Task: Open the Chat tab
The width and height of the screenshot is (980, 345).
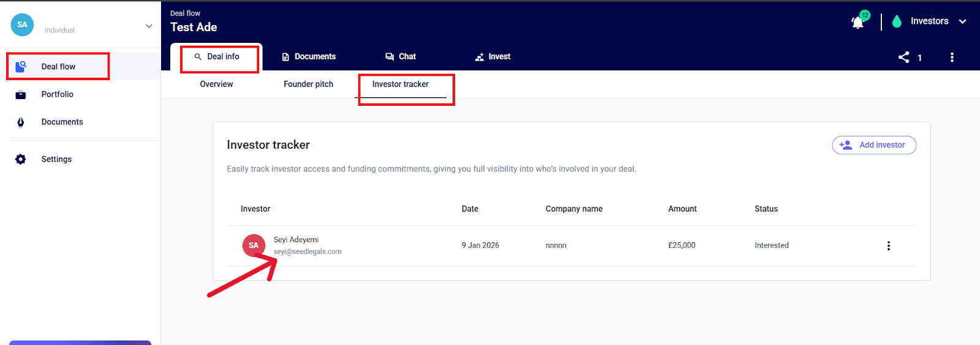Action: 401,57
